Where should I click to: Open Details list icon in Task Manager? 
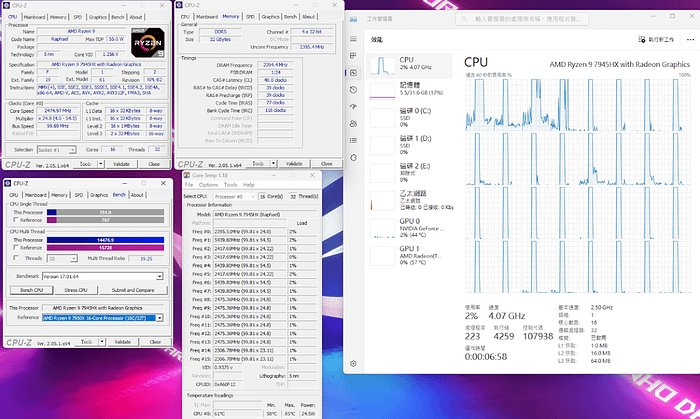coord(353,141)
